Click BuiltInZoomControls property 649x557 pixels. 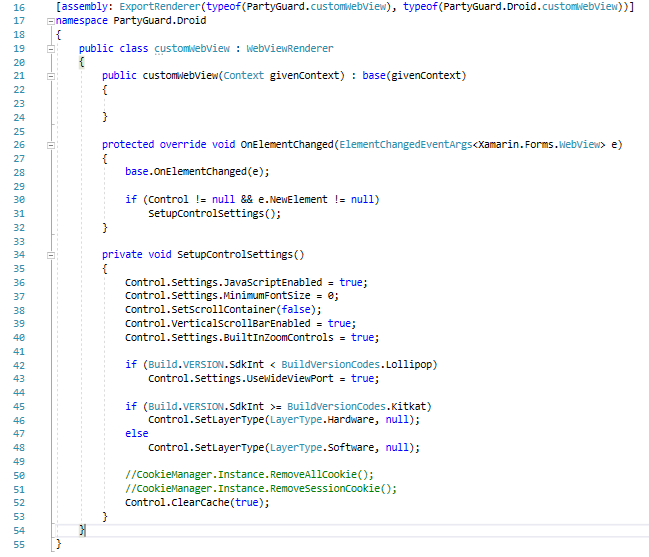279,337
